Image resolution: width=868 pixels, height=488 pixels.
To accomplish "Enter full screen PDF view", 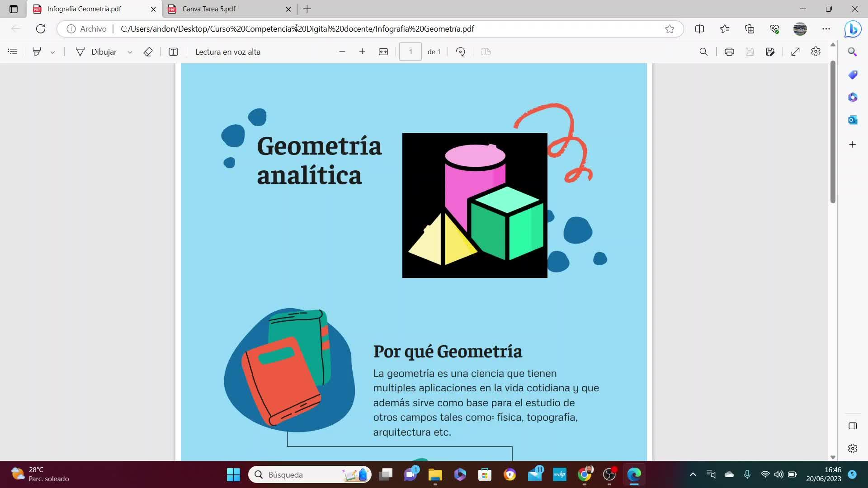I will (x=795, y=52).
